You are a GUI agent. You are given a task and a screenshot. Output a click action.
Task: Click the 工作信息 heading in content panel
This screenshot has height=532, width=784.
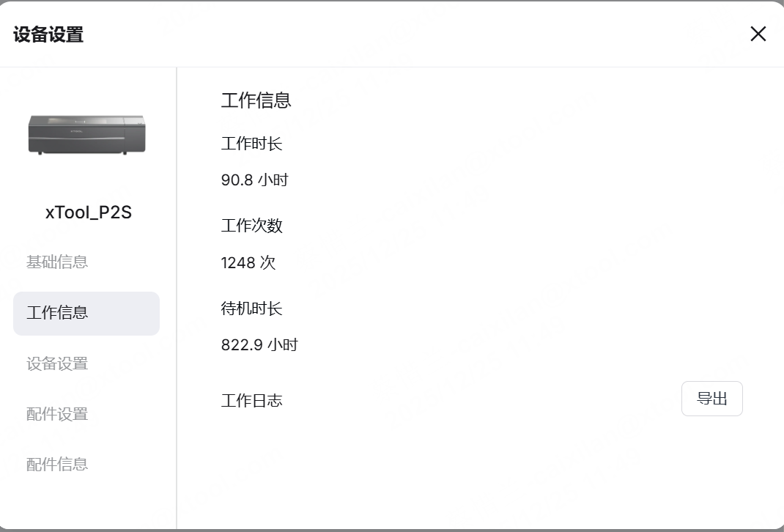(x=256, y=100)
